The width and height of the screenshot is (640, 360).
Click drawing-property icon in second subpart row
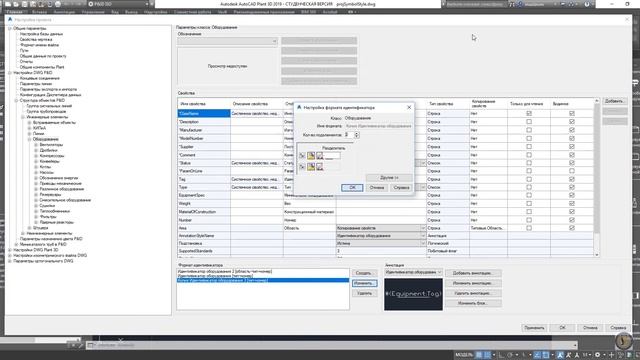[x=320, y=167]
